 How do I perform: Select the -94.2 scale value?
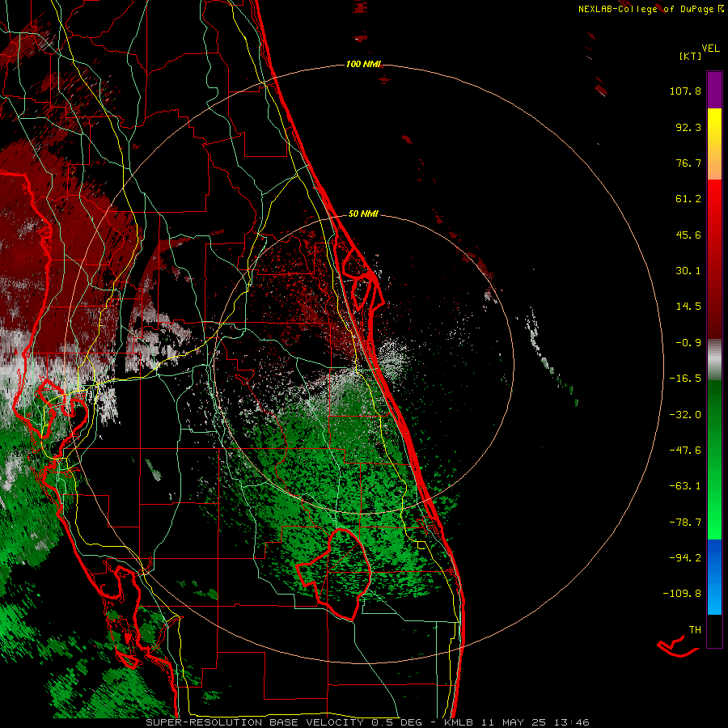click(x=685, y=557)
